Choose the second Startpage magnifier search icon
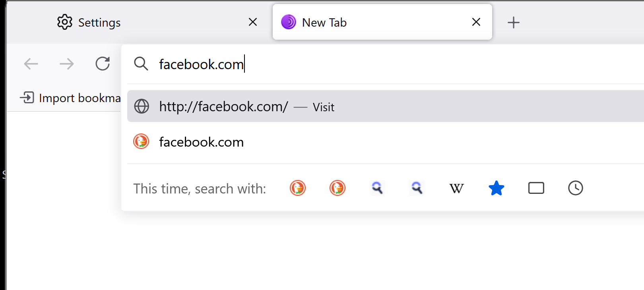Image resolution: width=644 pixels, height=290 pixels. (x=417, y=188)
